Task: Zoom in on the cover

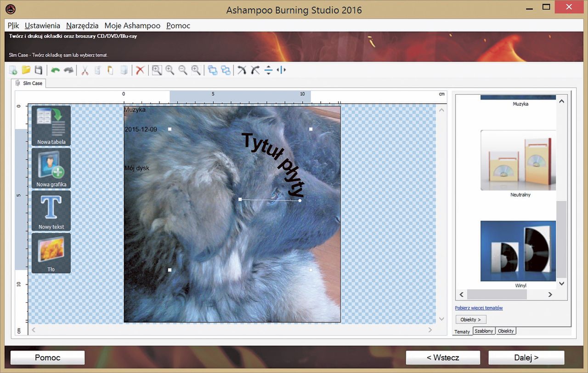Action: pyautogui.click(x=170, y=70)
